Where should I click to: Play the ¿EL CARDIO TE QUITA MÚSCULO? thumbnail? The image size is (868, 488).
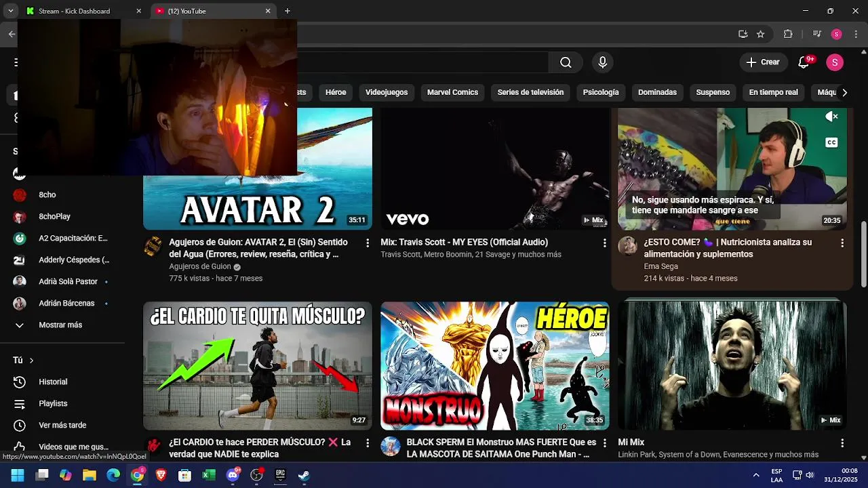[258, 366]
